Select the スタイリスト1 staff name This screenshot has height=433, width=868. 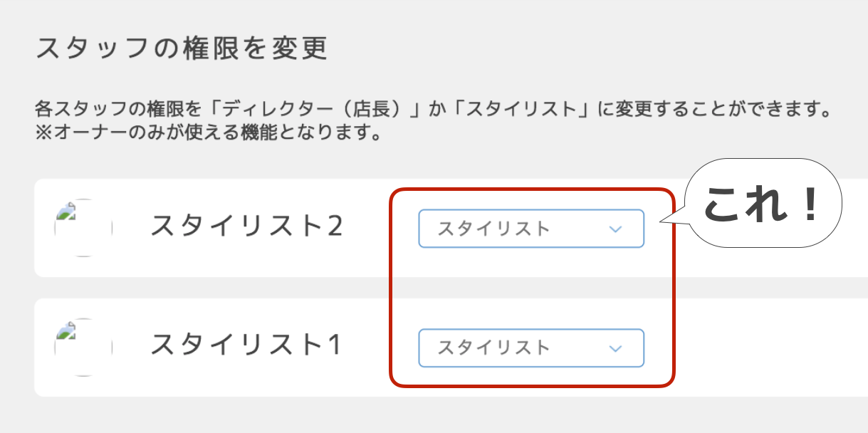(246, 346)
